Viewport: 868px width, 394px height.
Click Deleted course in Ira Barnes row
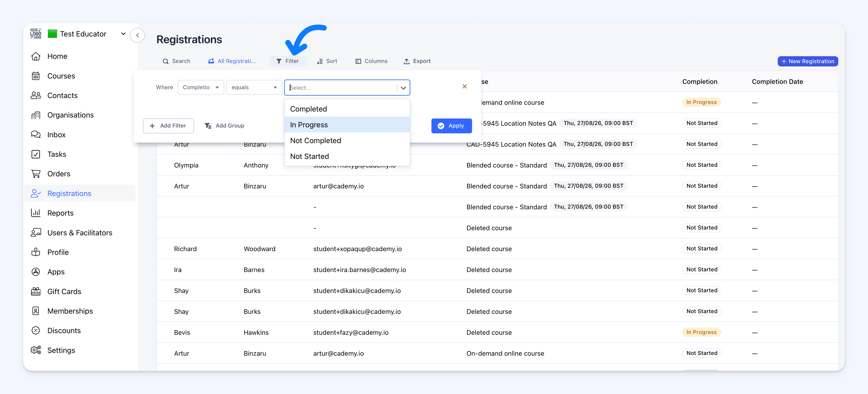[489, 269]
